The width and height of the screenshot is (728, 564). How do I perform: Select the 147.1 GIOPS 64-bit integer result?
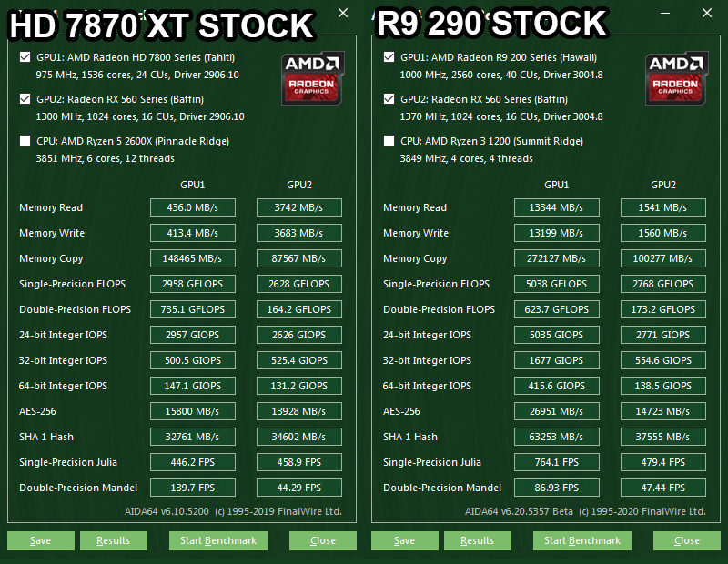click(x=193, y=386)
